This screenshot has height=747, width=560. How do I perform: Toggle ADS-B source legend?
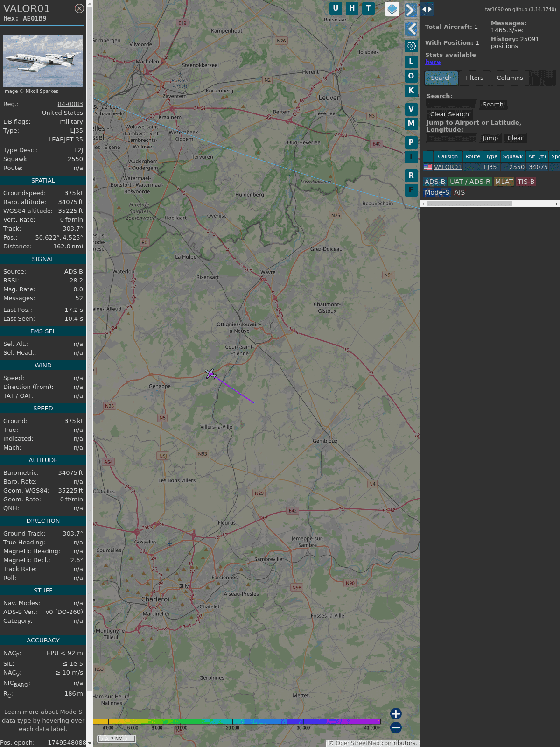(x=435, y=182)
